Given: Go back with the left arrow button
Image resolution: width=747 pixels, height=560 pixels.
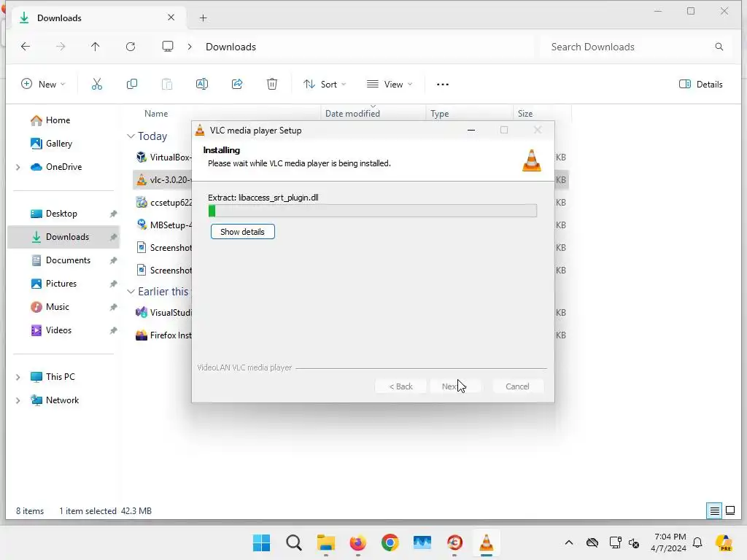Looking at the screenshot, I should tap(26, 47).
